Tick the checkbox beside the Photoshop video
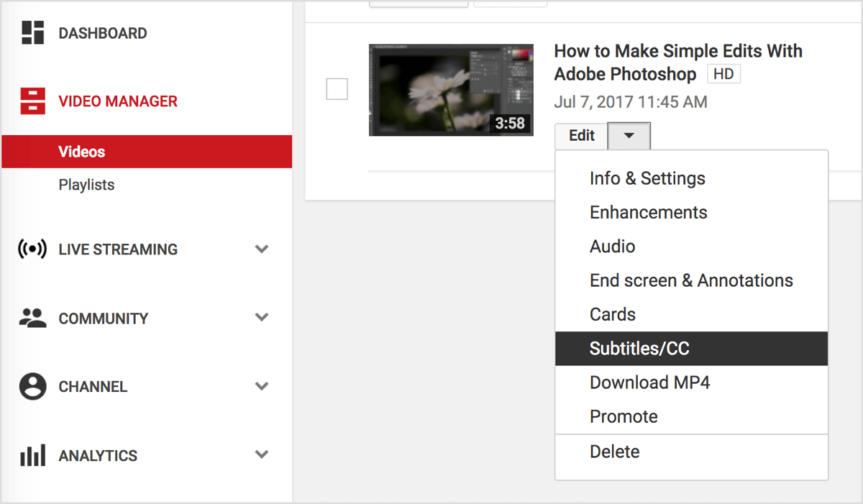863x504 pixels. click(x=337, y=89)
